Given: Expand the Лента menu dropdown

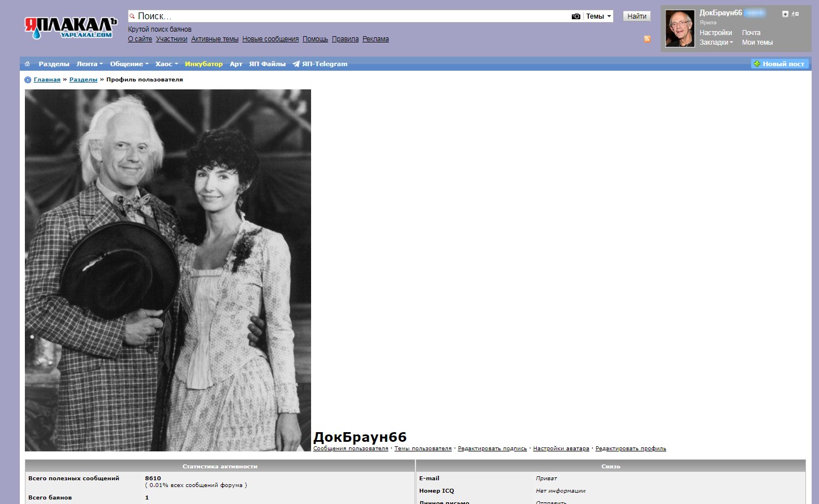Looking at the screenshot, I should pos(90,64).
